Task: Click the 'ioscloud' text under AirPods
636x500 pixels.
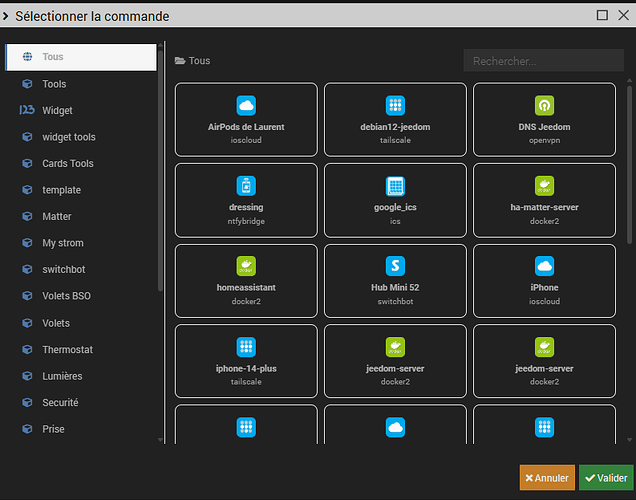Action: [x=246, y=140]
